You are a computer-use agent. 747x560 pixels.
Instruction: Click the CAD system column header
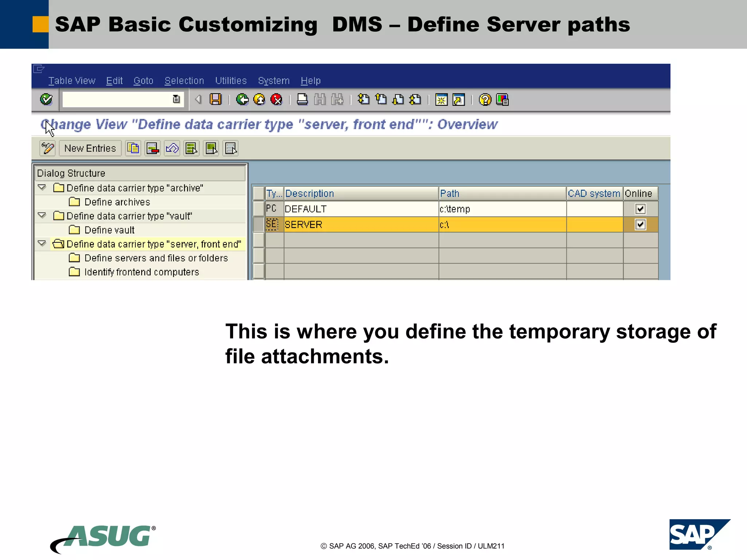click(595, 194)
